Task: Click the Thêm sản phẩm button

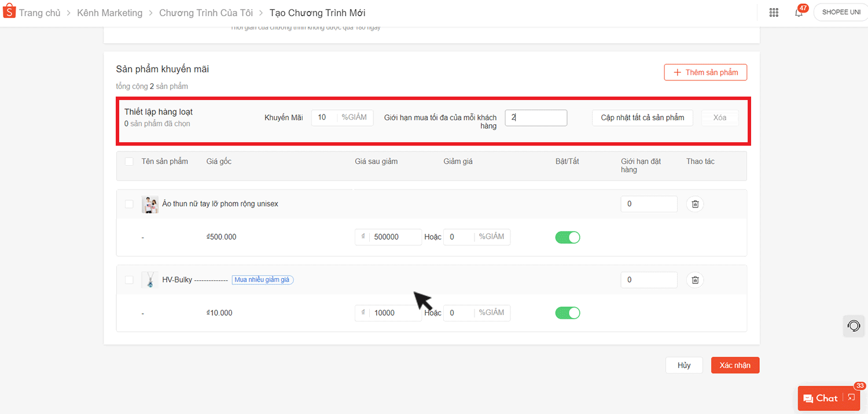Action: coord(705,72)
